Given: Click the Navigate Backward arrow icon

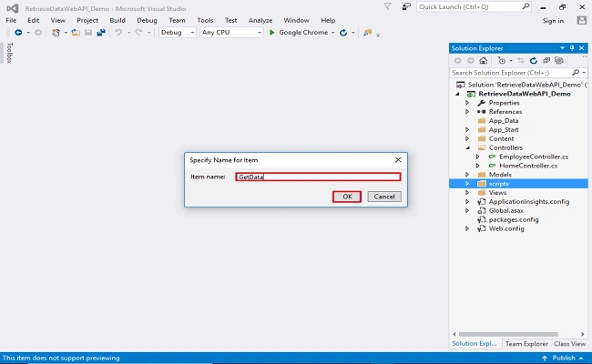Looking at the screenshot, I should [x=18, y=33].
